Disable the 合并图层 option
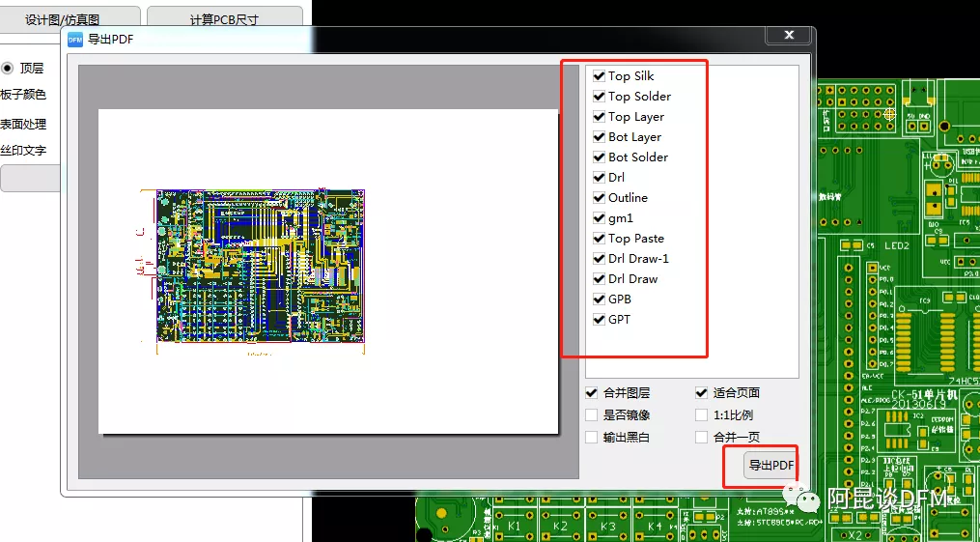Image resolution: width=980 pixels, height=542 pixels. (591, 393)
